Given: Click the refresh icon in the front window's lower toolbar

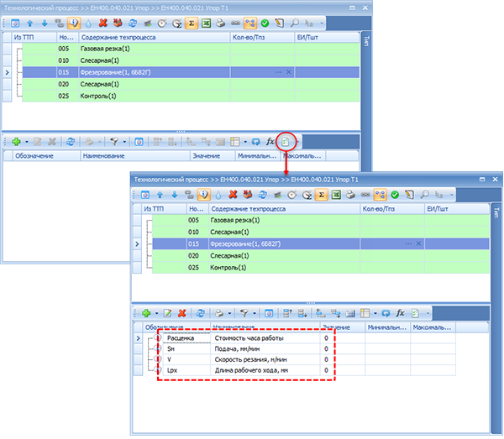Looking at the screenshot, I should (200, 313).
